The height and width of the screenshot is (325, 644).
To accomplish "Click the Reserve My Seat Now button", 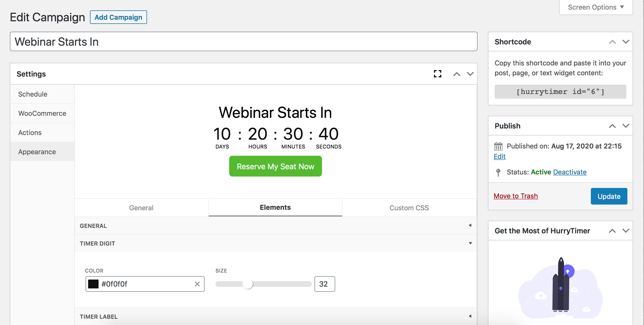I will click(275, 166).
